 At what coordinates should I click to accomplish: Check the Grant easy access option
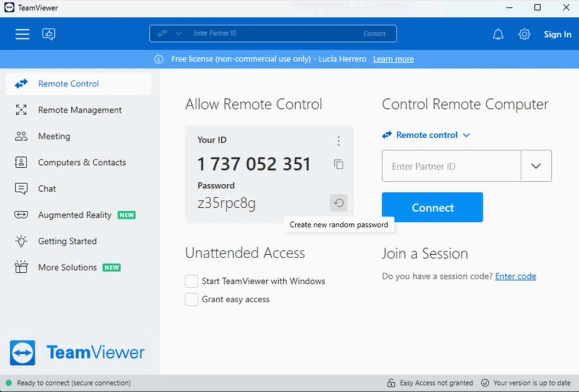192,299
